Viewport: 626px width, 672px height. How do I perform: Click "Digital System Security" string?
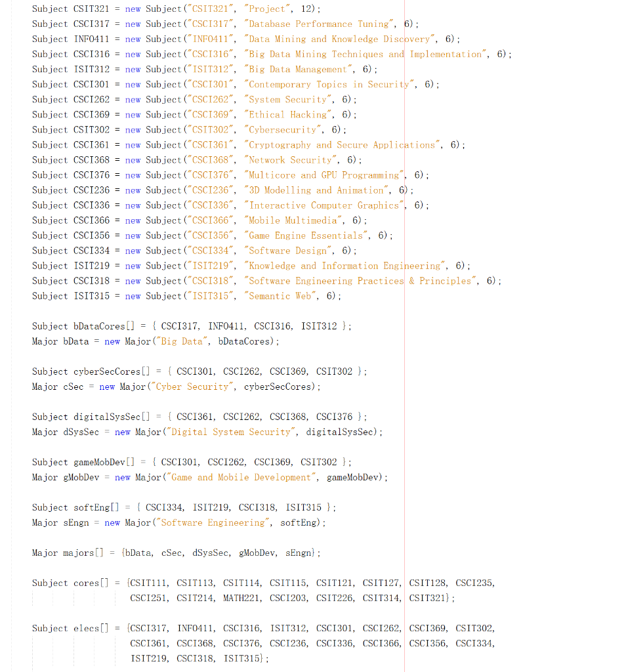coord(231,432)
